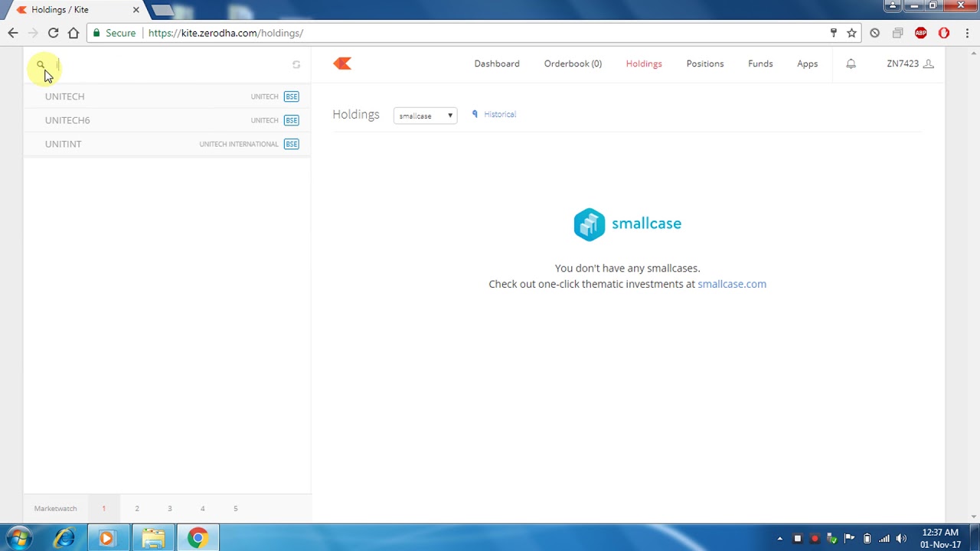The height and width of the screenshot is (551, 980).
Task: Reload the page with browser refresh
Action: (54, 33)
